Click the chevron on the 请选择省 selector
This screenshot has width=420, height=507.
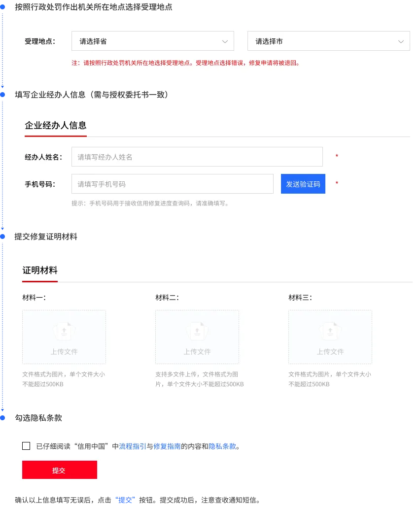[225, 41]
